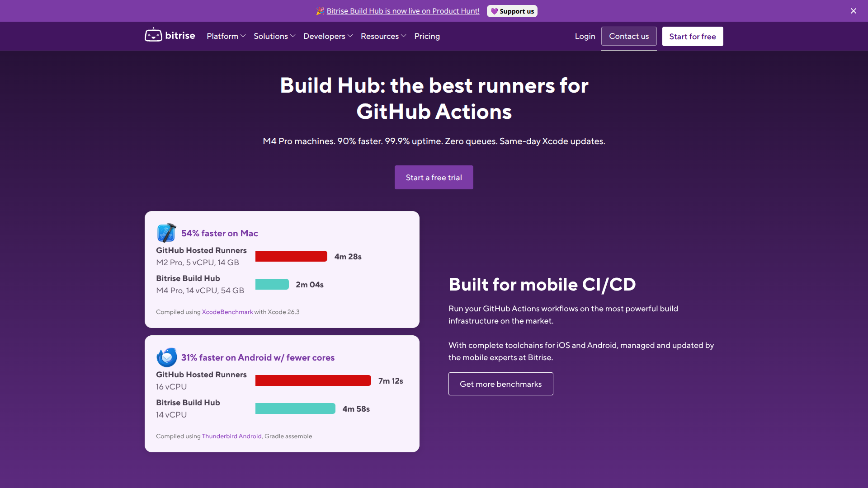Click the '16 vCPU' spec text

pos(171,387)
